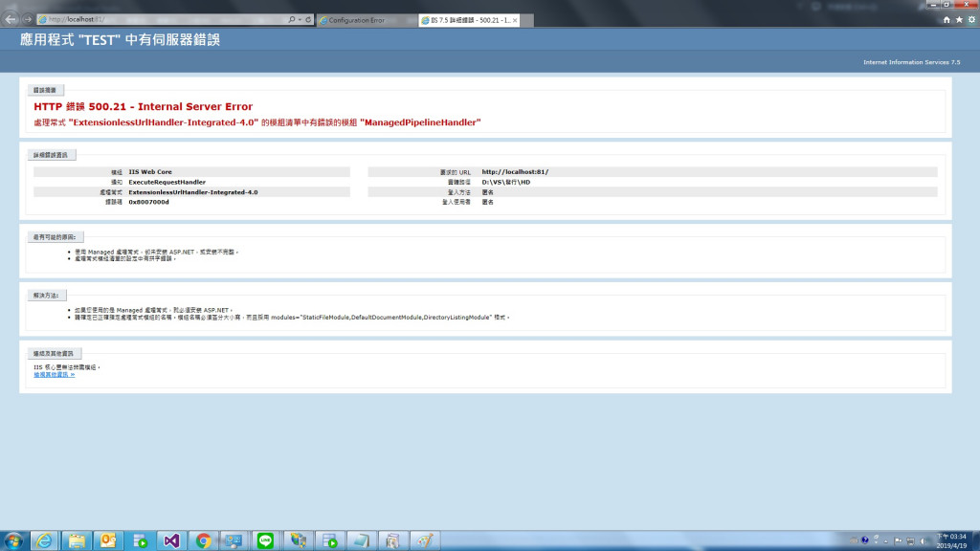Open Google Chrome from the taskbar
Image resolution: width=980 pixels, height=551 pixels.
tap(203, 540)
